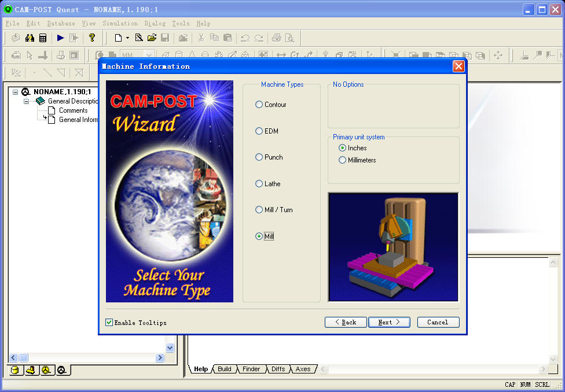Image resolution: width=565 pixels, height=392 pixels.
Task: Switch to the Finder tab
Action: (251, 369)
